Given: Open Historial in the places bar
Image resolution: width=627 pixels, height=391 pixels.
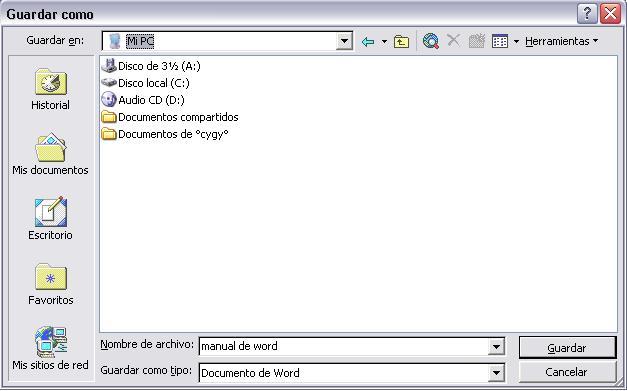Looking at the screenshot, I should pyautogui.click(x=50, y=90).
